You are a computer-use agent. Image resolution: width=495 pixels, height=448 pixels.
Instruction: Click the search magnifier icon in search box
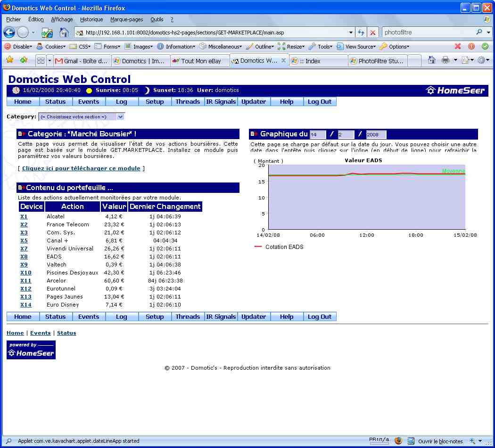(479, 32)
